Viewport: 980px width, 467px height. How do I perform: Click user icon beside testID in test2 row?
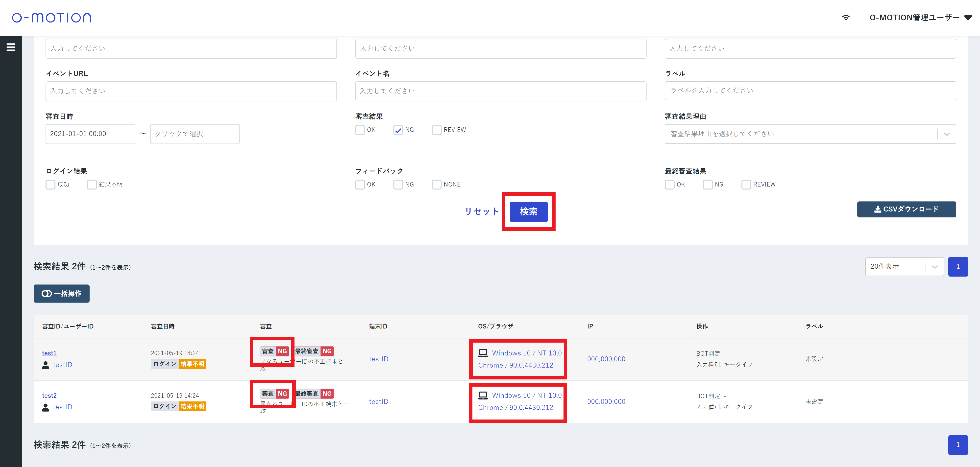(x=45, y=407)
